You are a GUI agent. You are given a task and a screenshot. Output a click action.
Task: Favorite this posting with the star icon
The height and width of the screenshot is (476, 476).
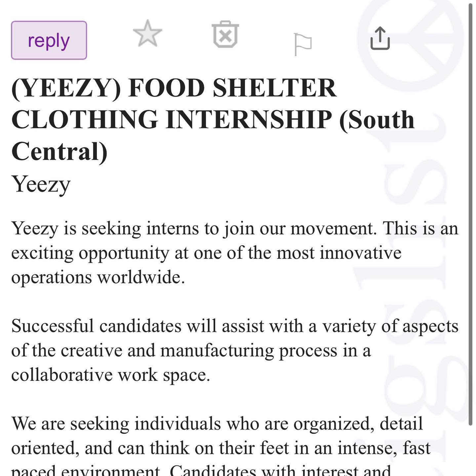point(147,33)
